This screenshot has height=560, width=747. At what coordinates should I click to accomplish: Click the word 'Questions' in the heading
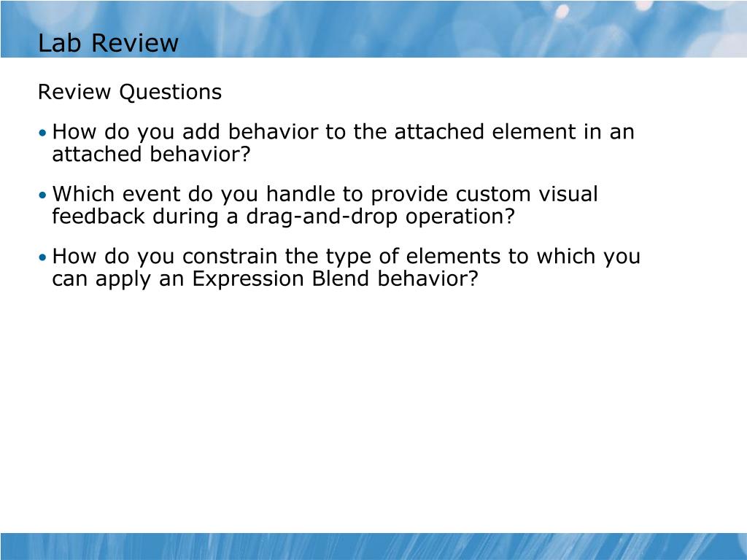coord(171,93)
